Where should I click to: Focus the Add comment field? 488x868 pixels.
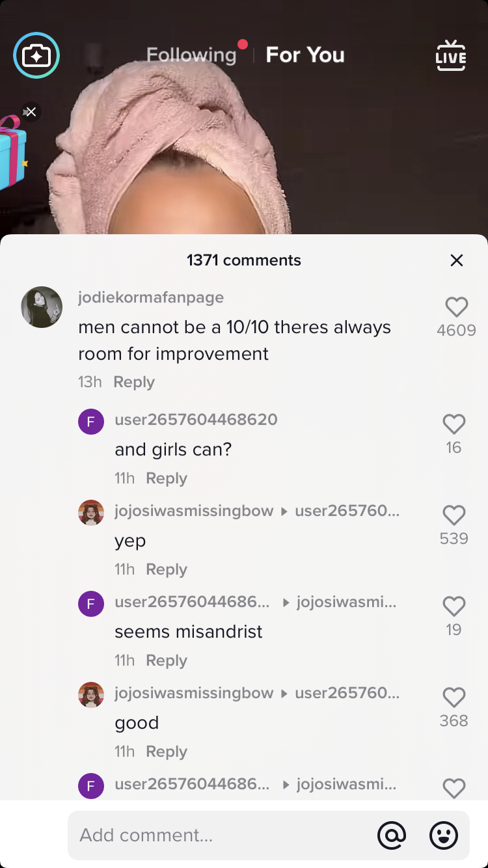click(221, 835)
